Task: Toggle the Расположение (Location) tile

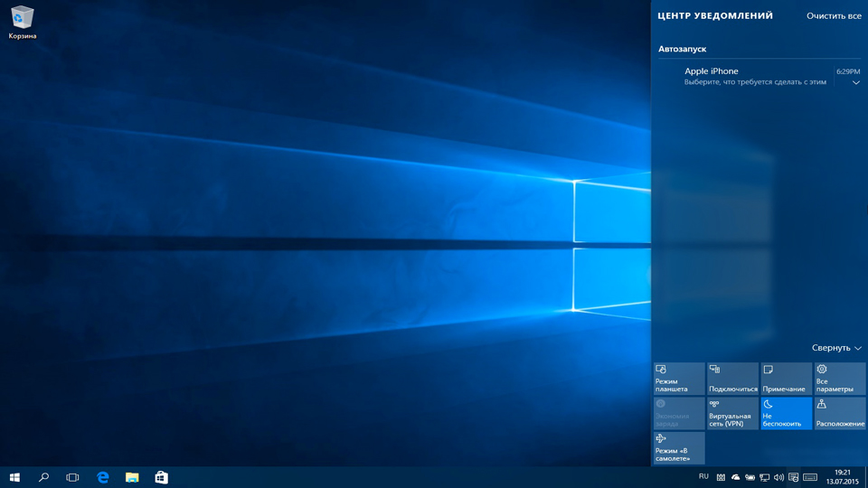Action: [840, 413]
